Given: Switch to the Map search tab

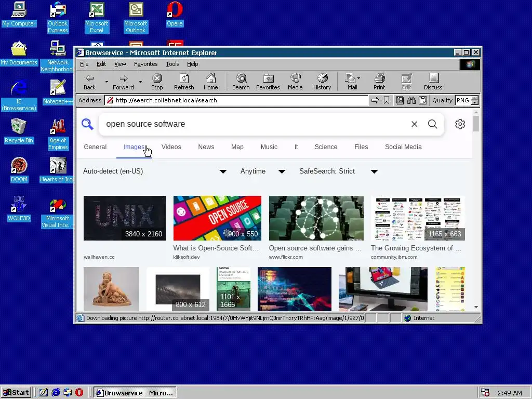Looking at the screenshot, I should (x=237, y=147).
